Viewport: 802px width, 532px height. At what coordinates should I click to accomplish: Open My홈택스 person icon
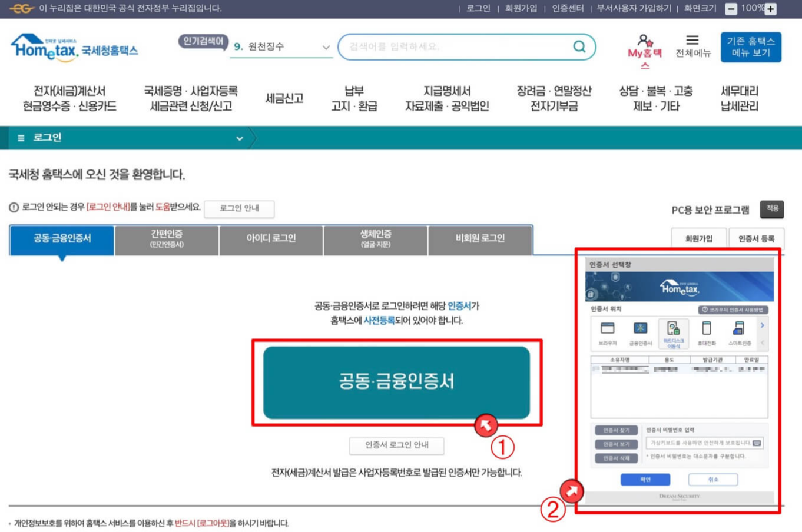[645, 41]
